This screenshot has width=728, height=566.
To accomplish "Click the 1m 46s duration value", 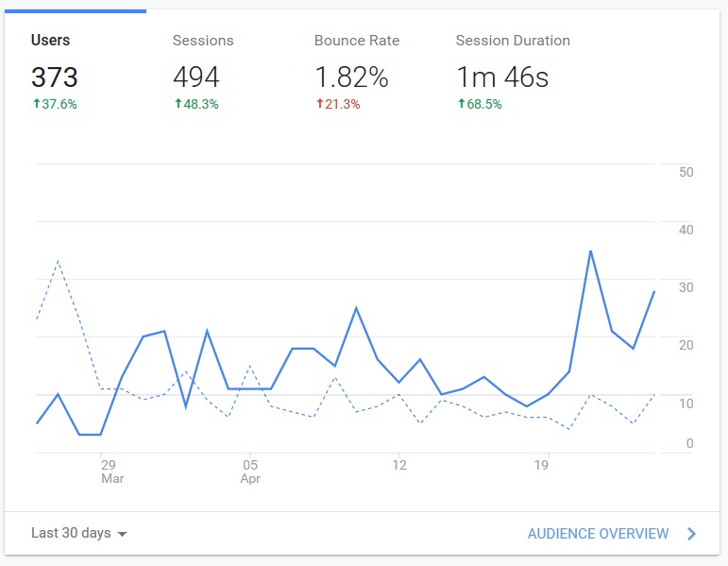I will [x=501, y=77].
